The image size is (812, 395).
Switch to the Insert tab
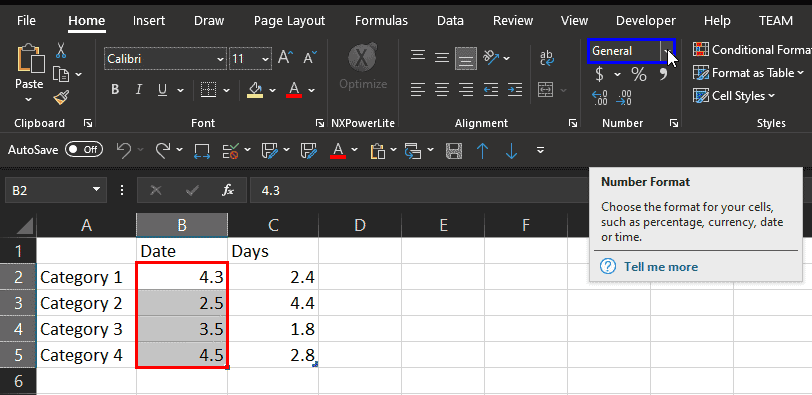click(149, 21)
